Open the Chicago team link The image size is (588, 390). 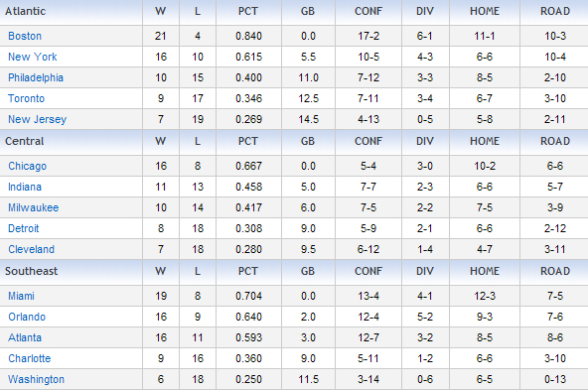[28, 166]
